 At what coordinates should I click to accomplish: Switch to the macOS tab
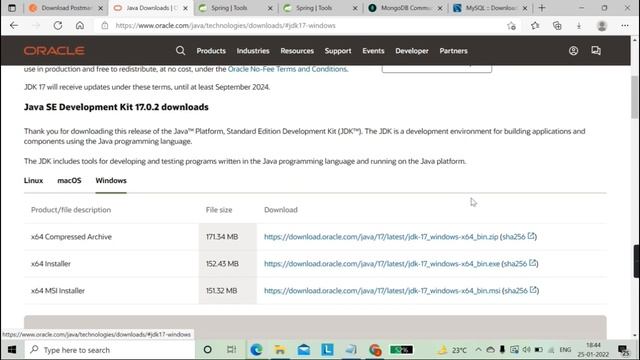click(x=69, y=180)
